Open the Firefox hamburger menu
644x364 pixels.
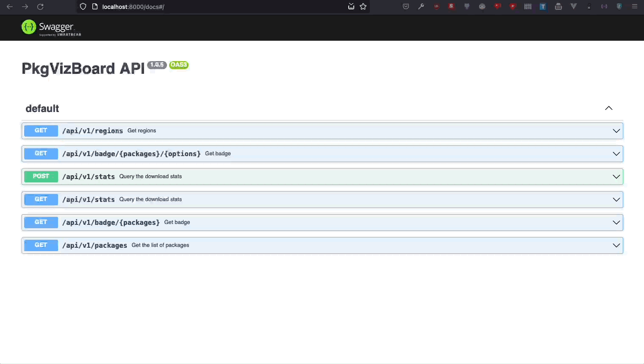tap(635, 7)
